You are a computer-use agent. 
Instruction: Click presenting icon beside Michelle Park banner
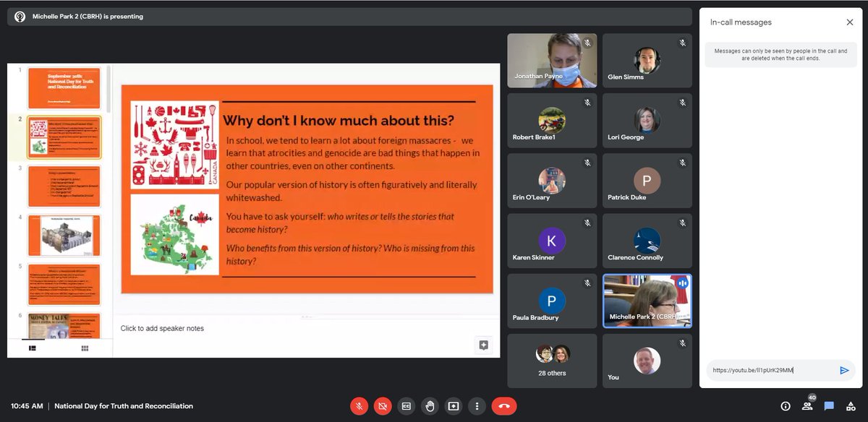(x=20, y=17)
